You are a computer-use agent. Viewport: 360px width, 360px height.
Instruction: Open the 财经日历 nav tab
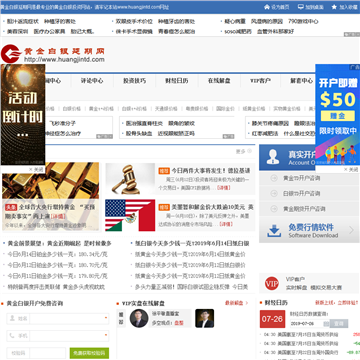[x=177, y=81]
